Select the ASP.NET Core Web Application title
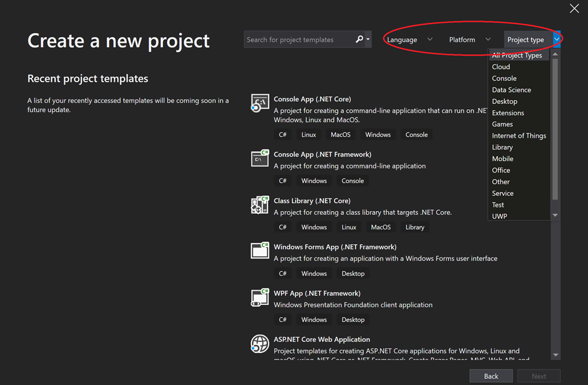 [322, 340]
